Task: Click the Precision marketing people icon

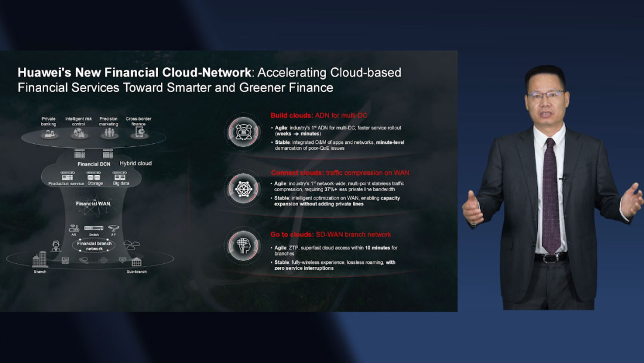Action: click(109, 134)
